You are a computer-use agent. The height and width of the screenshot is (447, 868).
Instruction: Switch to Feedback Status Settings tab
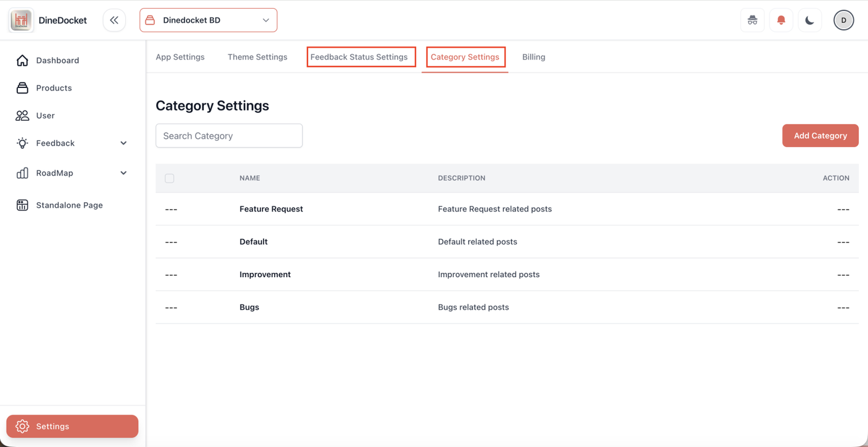(x=359, y=57)
